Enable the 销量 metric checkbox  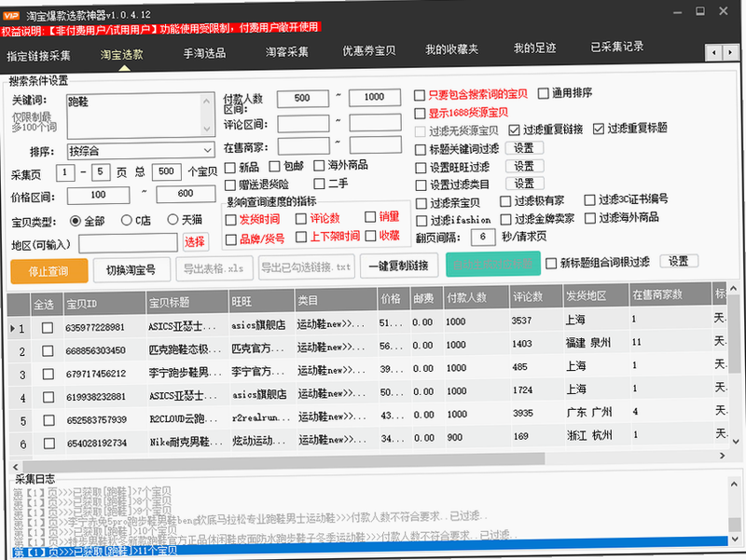click(370, 217)
